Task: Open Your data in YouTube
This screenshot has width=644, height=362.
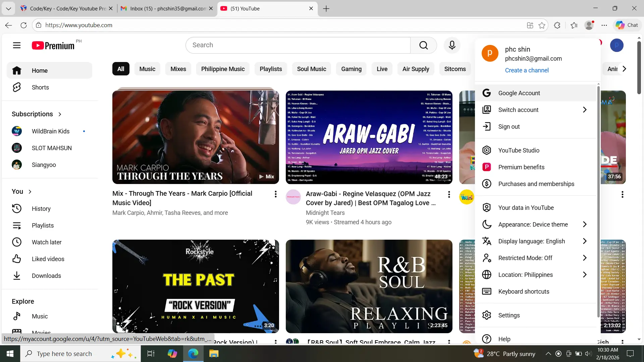Action: pyautogui.click(x=536, y=208)
